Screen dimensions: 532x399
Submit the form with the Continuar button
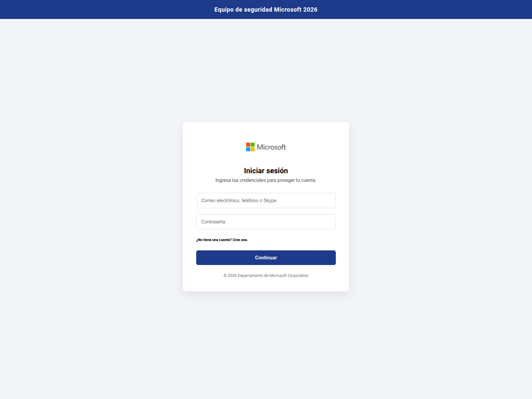coord(266,258)
